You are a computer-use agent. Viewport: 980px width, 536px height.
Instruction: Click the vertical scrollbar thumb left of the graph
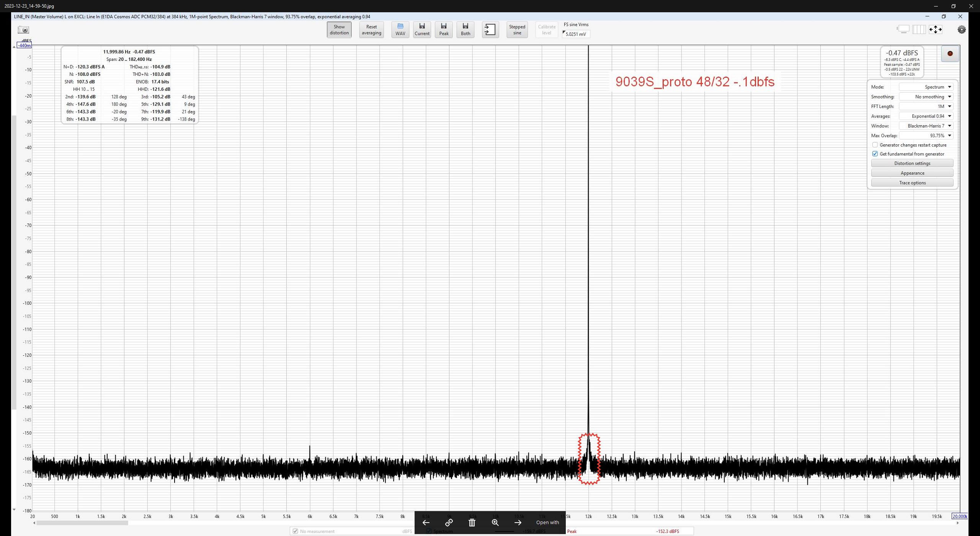14,263
